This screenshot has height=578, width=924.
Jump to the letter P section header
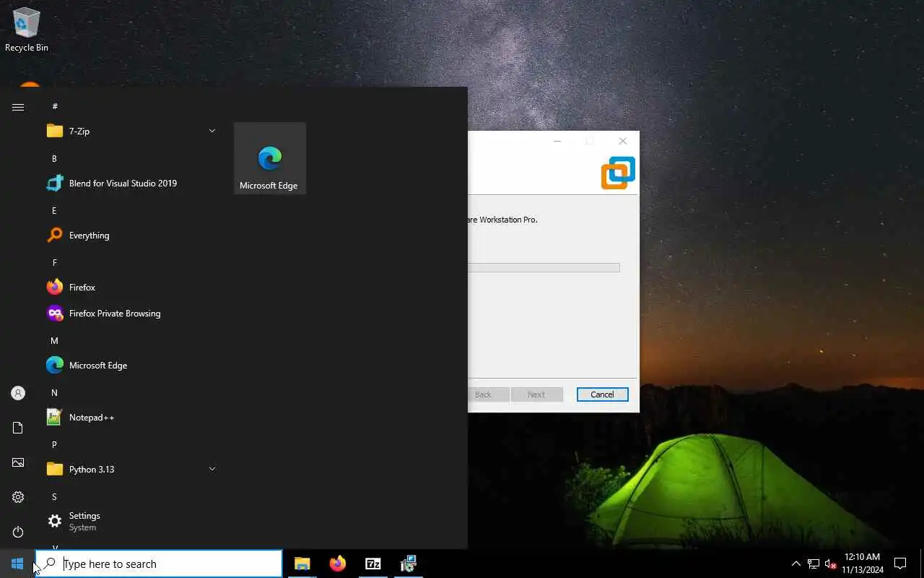tap(54, 444)
